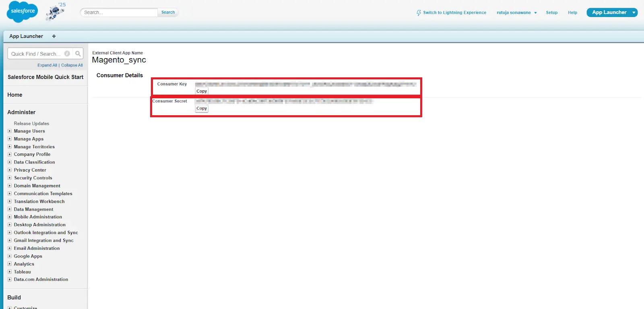Click the Salesforce cloud logo

point(23,12)
